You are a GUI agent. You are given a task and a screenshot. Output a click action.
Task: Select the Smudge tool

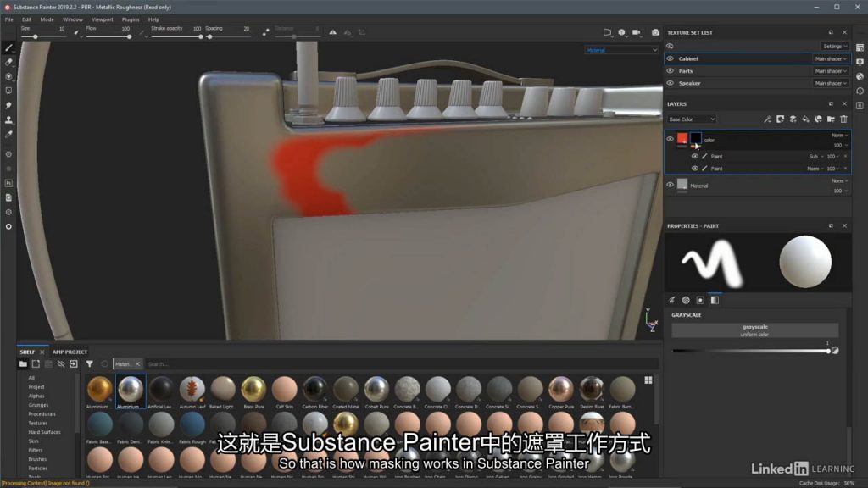(8, 105)
